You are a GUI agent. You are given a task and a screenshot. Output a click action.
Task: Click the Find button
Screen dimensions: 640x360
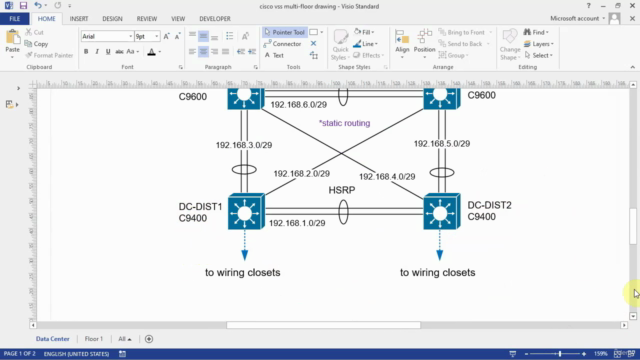coord(536,32)
